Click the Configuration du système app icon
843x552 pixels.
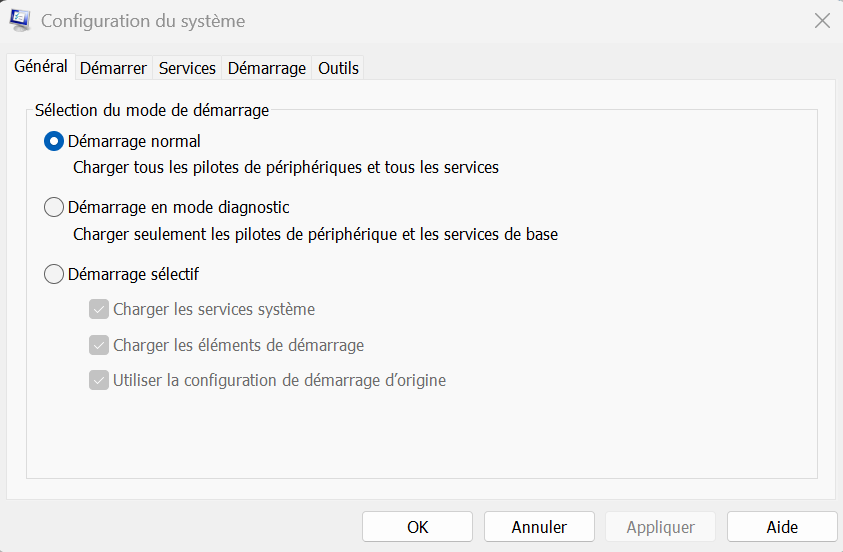(x=20, y=20)
